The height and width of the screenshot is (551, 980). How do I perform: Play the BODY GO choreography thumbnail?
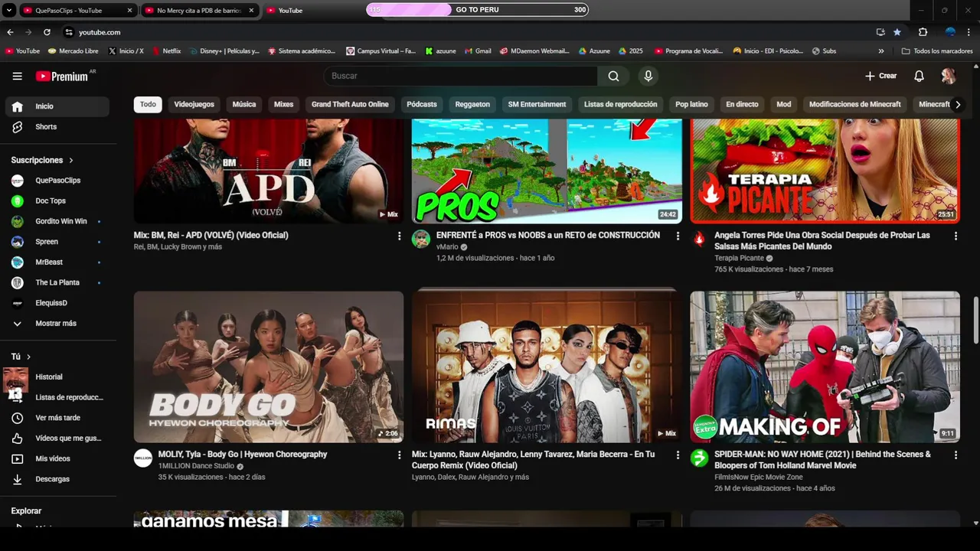coord(269,367)
